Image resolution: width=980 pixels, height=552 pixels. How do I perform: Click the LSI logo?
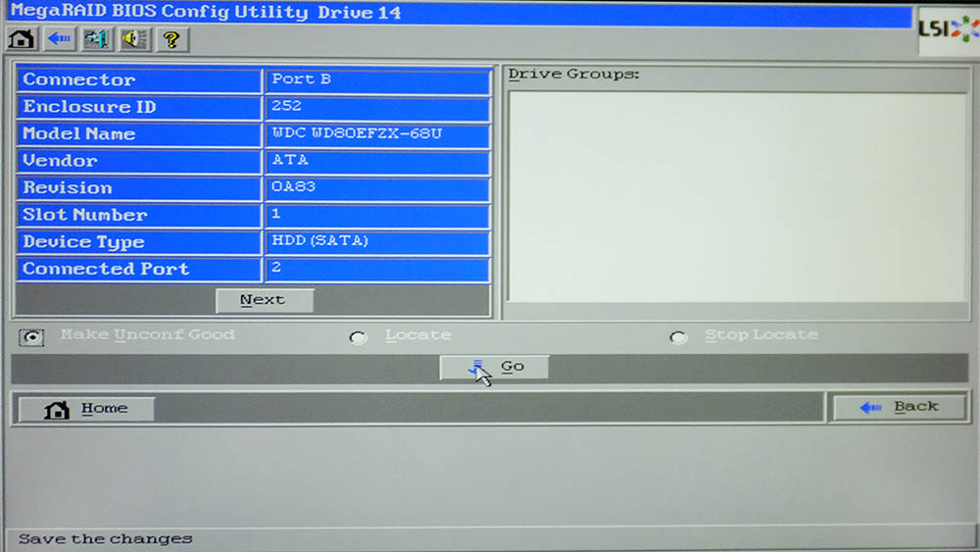click(948, 29)
